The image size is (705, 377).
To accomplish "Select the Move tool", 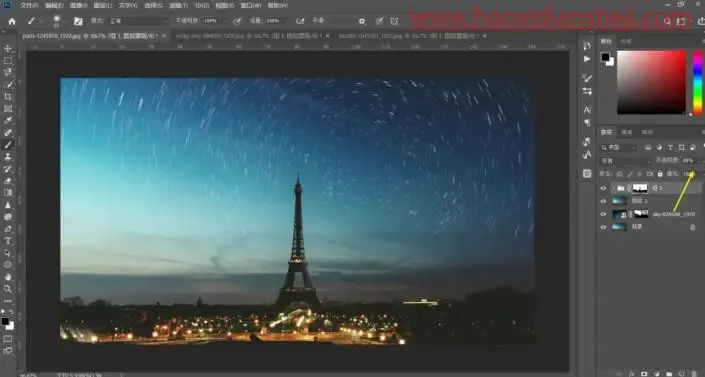I will click(x=8, y=48).
